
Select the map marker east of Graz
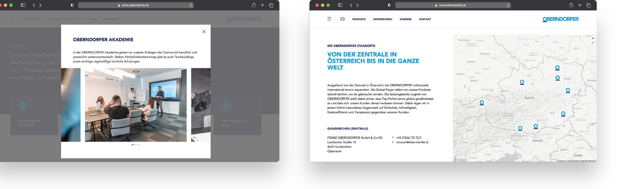[x=563, y=114]
